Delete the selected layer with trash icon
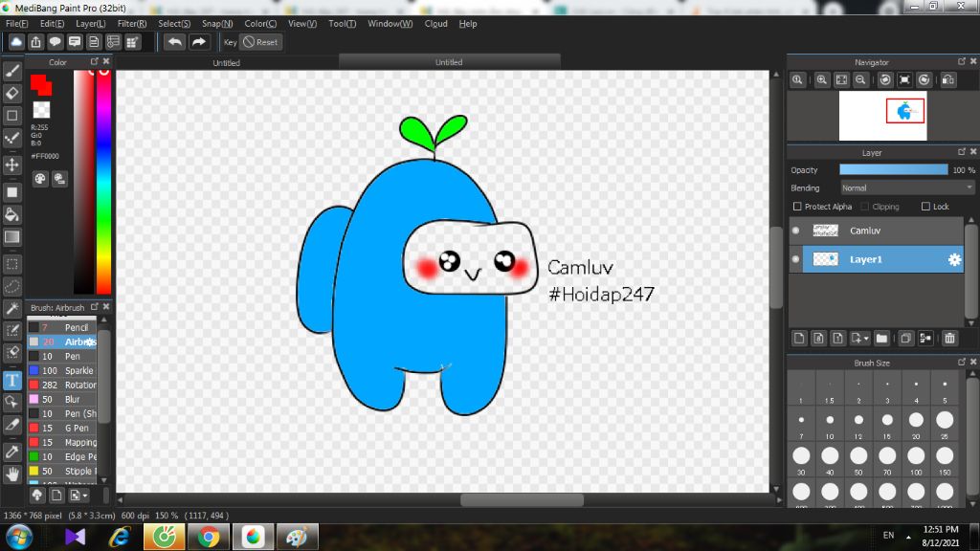The height and width of the screenshot is (551, 980). tap(949, 338)
